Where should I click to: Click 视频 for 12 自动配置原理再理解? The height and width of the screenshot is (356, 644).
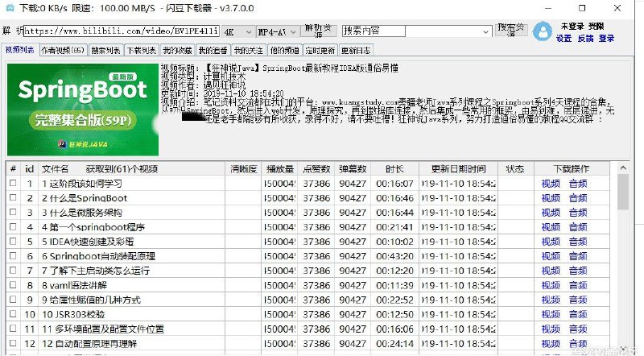tap(551, 343)
